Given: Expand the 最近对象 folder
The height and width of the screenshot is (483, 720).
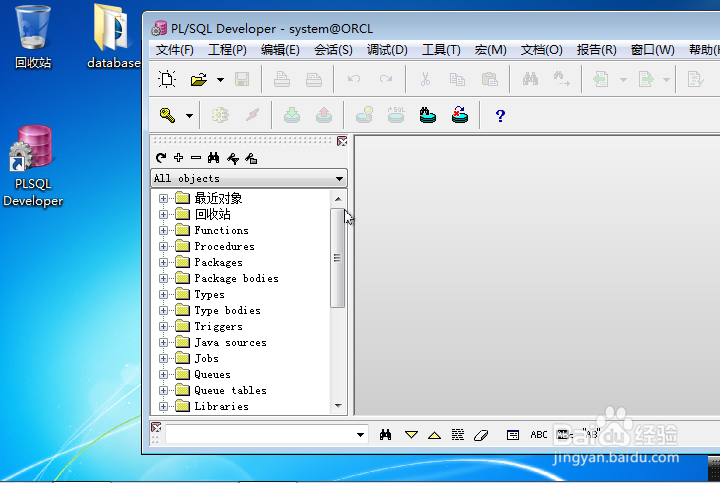Looking at the screenshot, I should [x=163, y=198].
